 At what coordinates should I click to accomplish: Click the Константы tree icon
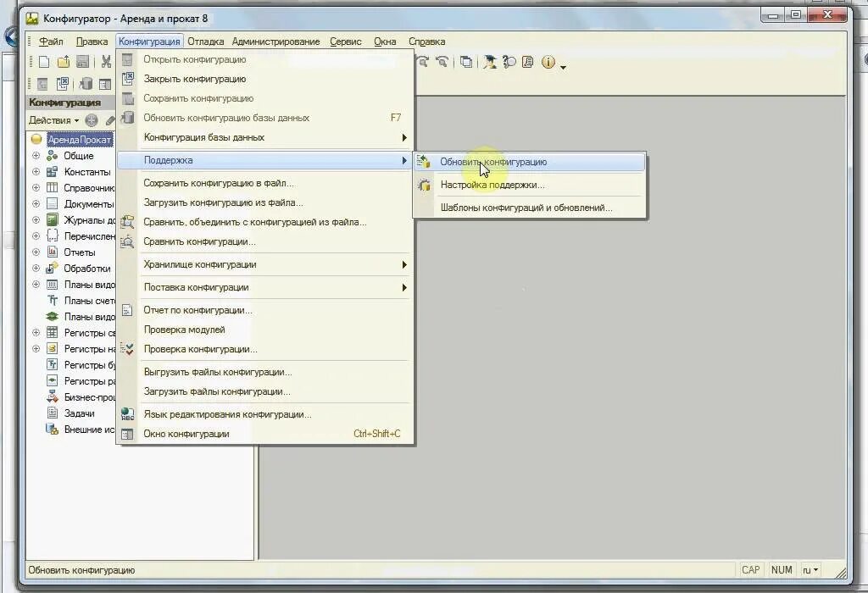click(52, 171)
